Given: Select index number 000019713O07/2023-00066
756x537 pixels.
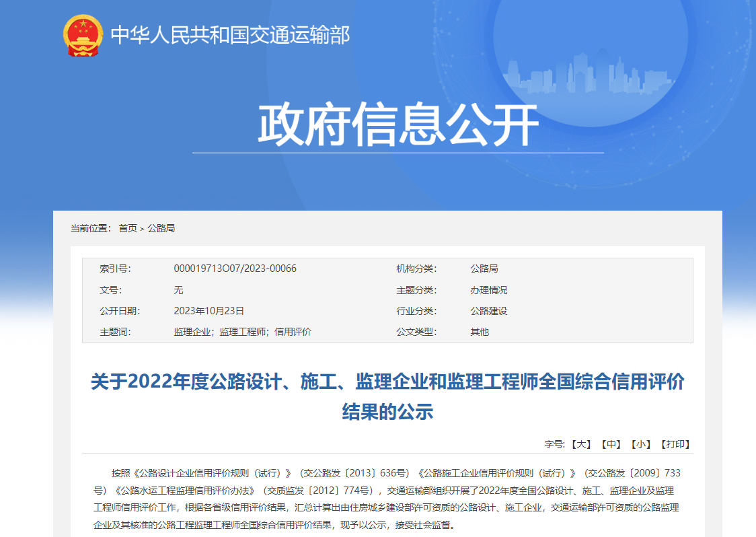Looking at the screenshot, I should point(235,268).
